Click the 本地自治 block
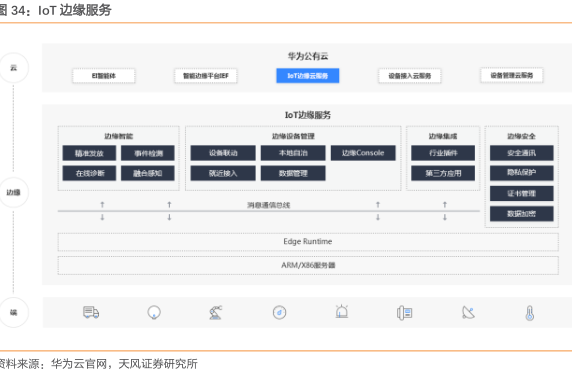The width and height of the screenshot is (572, 373). (293, 153)
